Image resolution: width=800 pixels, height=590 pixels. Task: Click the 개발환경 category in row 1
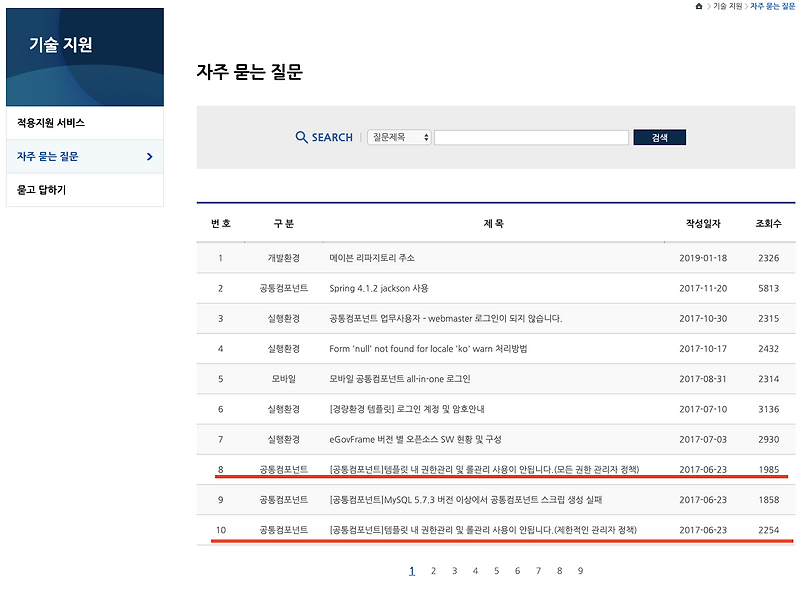click(284, 258)
